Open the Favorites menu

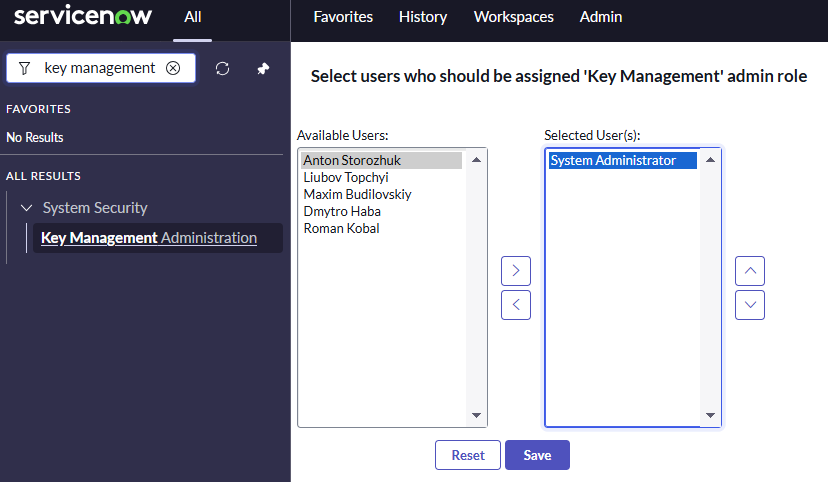[343, 17]
